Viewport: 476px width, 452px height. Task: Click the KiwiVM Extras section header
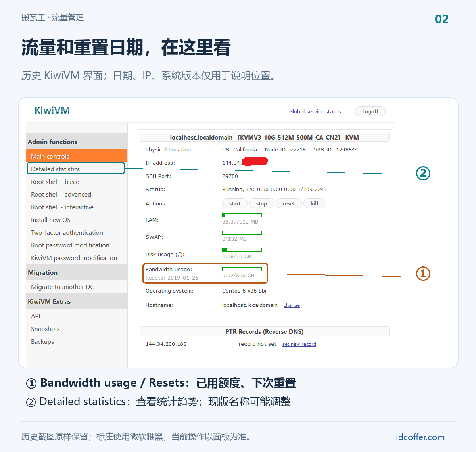click(77, 301)
